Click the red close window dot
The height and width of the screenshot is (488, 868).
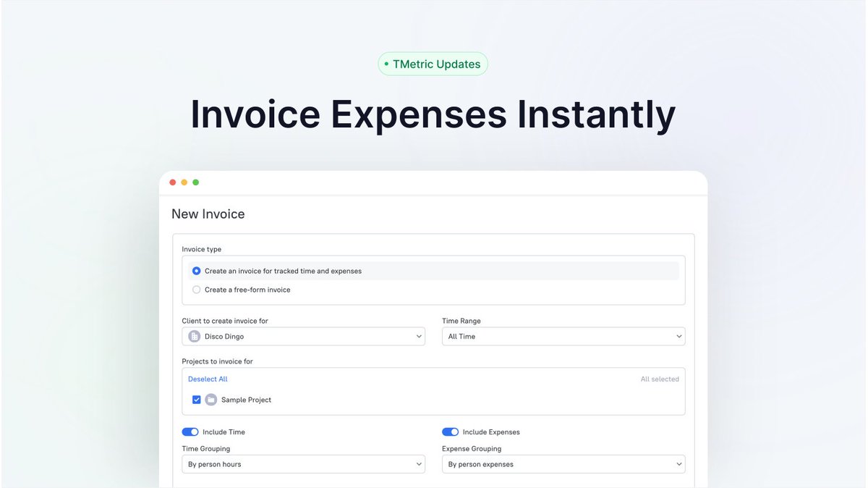(172, 182)
